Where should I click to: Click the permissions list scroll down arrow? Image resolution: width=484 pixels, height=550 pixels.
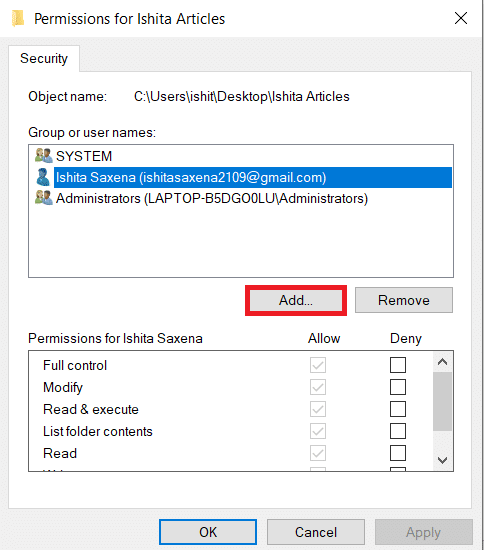tap(443, 460)
